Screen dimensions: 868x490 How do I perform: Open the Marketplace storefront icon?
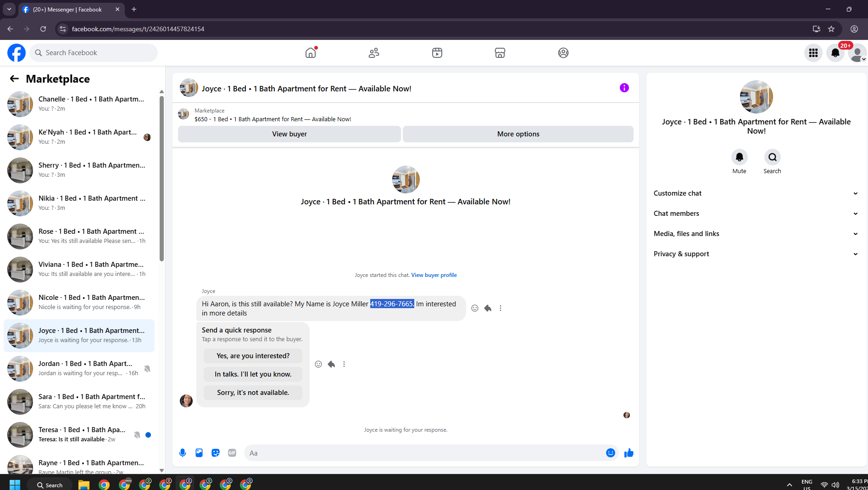(x=500, y=53)
